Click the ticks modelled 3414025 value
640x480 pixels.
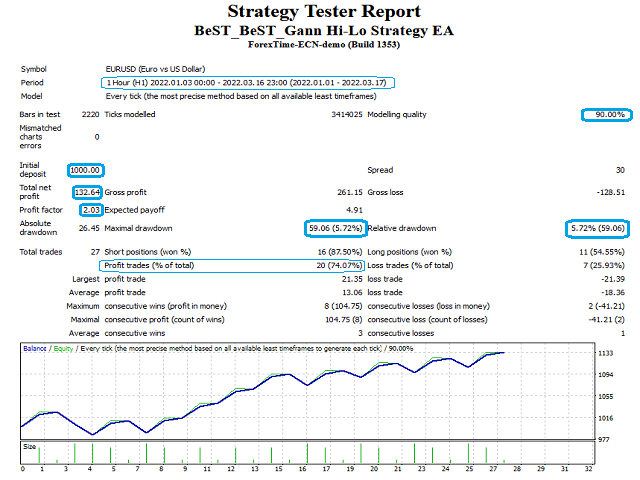point(347,115)
